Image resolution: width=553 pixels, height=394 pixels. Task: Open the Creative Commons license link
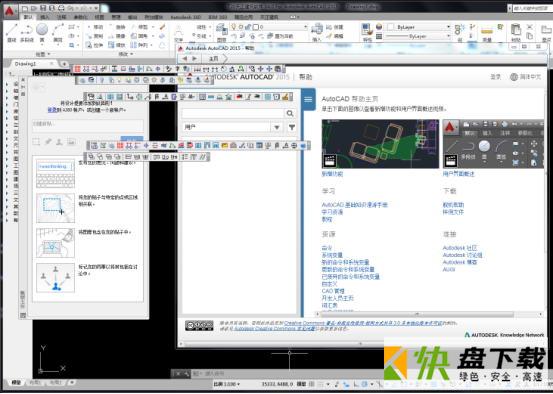tap(363, 323)
